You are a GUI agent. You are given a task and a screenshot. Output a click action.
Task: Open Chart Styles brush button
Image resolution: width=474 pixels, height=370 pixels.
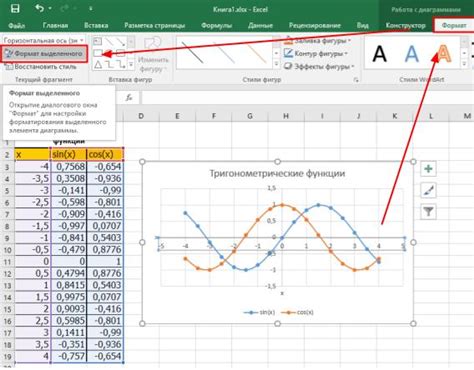[428, 190]
